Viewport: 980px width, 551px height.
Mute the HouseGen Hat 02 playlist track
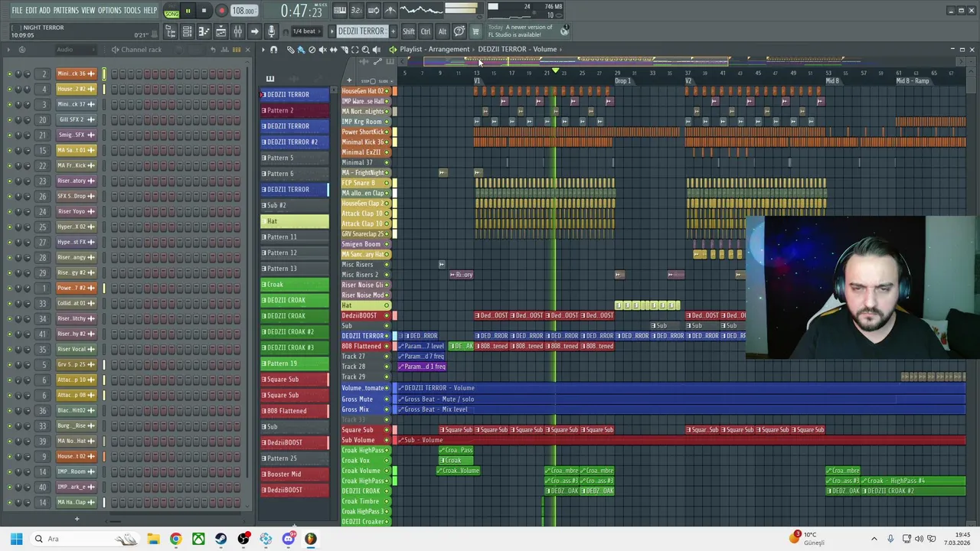pyautogui.click(x=387, y=91)
